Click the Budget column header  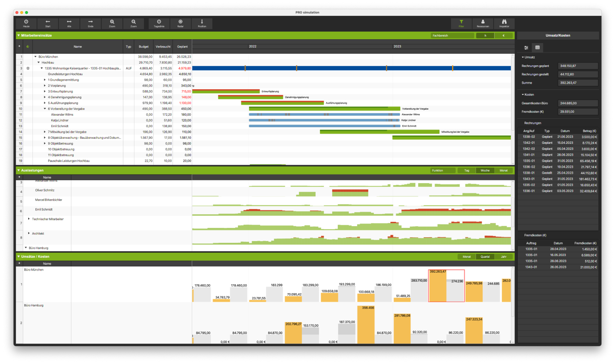tap(143, 47)
